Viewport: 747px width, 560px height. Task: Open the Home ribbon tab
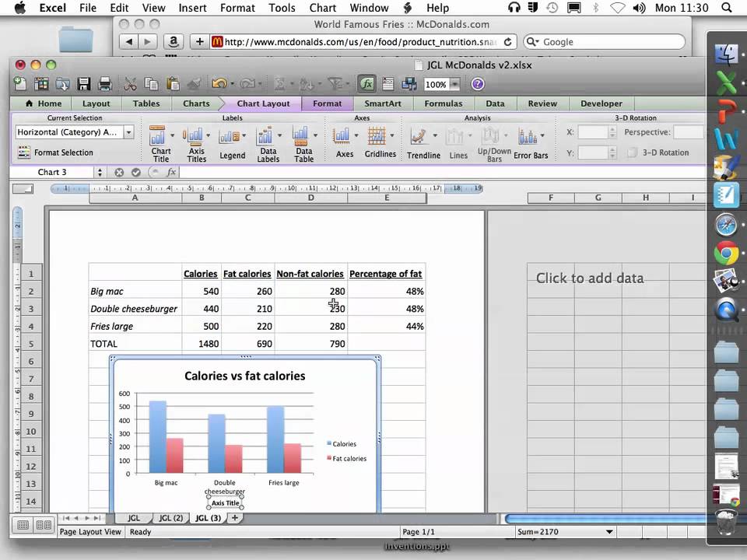(44, 103)
